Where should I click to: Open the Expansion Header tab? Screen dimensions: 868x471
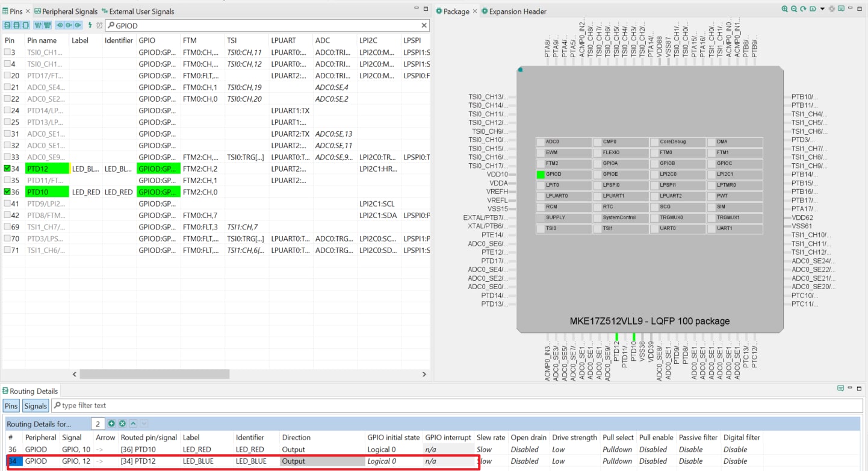point(516,11)
